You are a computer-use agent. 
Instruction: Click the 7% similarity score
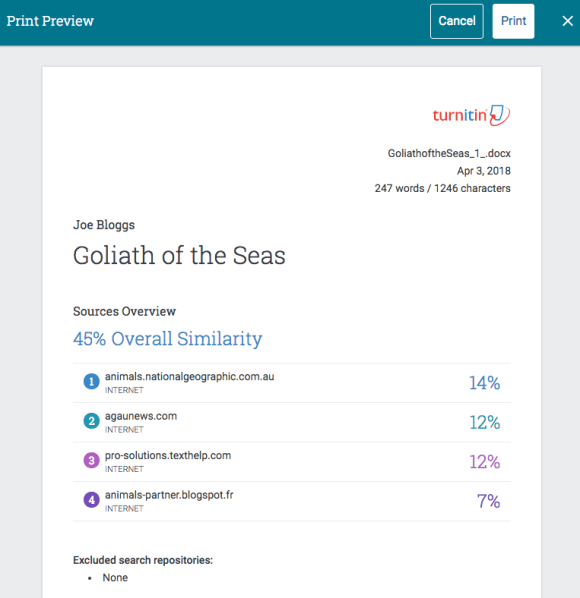(488, 501)
